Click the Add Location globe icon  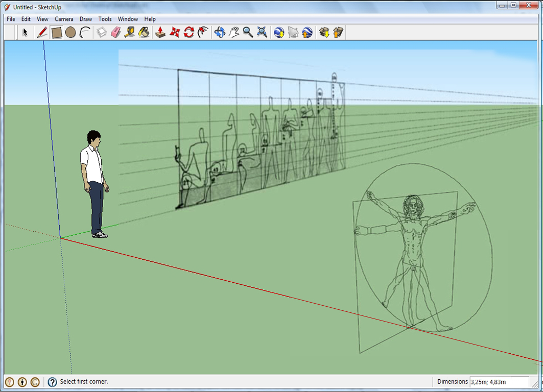click(279, 33)
